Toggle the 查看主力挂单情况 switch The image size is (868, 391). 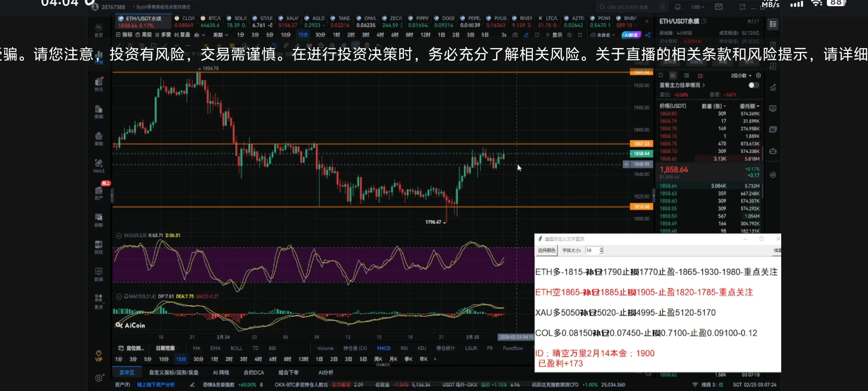[753, 85]
